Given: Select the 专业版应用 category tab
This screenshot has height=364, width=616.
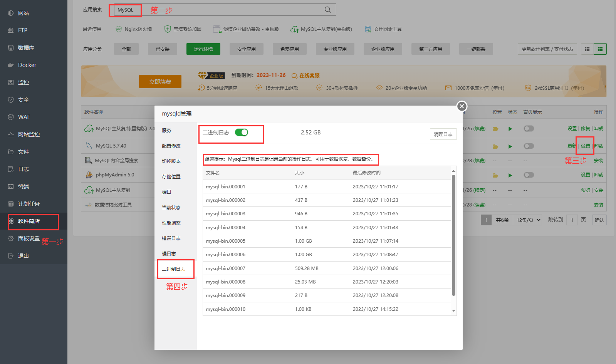Looking at the screenshot, I should 335,49.
